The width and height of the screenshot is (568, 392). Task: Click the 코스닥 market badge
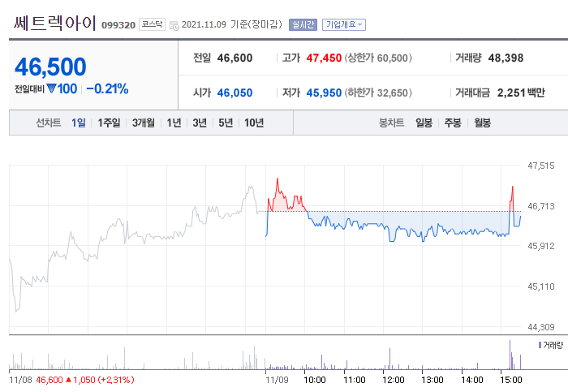tap(152, 24)
